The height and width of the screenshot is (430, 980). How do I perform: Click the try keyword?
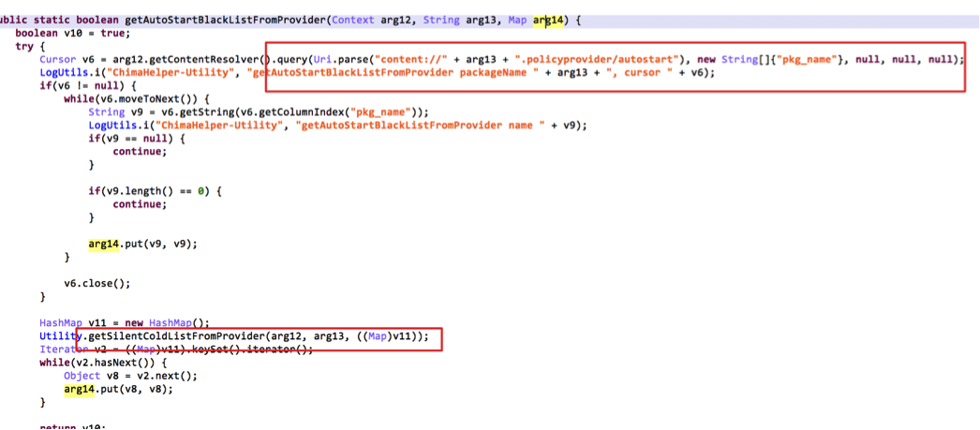pos(23,46)
